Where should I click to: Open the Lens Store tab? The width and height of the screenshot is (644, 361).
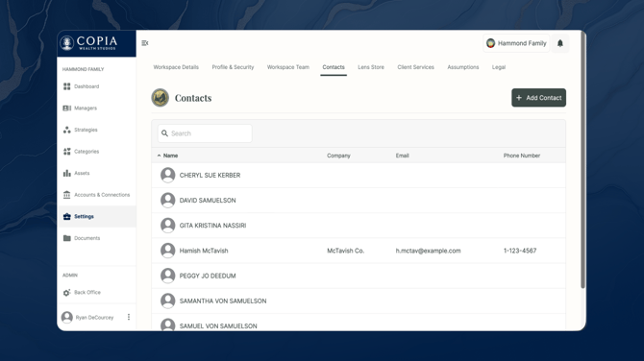(371, 67)
